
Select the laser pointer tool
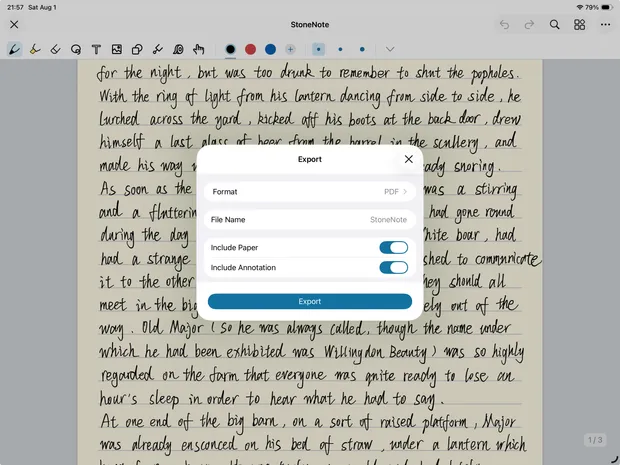[x=158, y=49]
